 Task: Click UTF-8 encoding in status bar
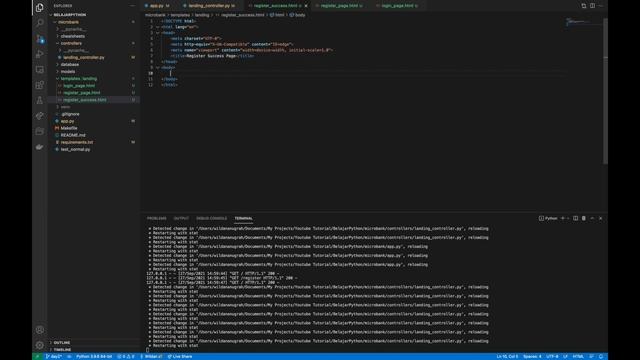click(x=552, y=357)
